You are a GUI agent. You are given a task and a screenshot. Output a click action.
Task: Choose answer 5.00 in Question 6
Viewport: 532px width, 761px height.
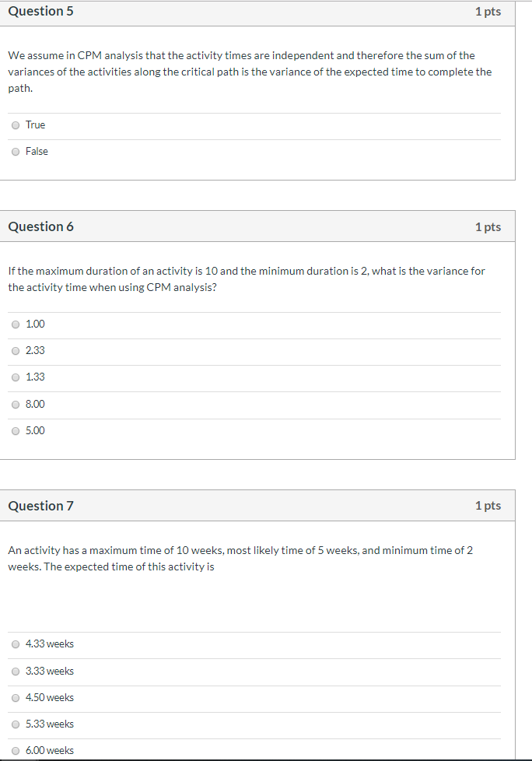[x=16, y=430]
